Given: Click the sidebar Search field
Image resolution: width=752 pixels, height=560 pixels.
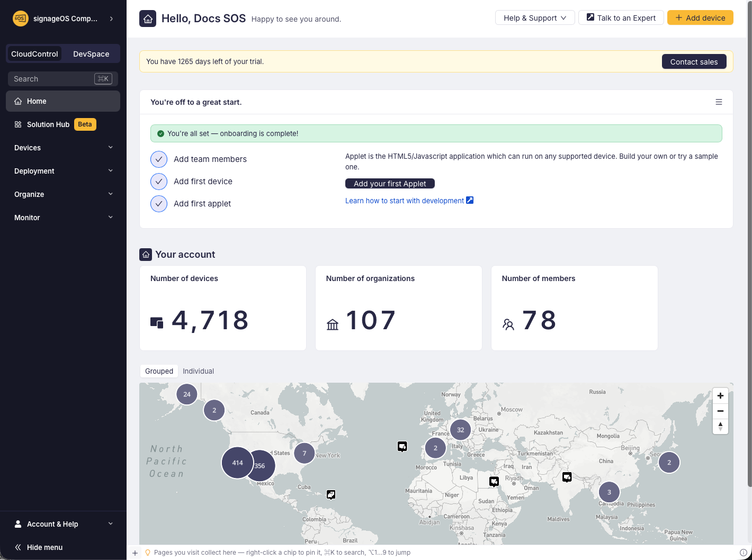Looking at the screenshot, I should pos(63,79).
